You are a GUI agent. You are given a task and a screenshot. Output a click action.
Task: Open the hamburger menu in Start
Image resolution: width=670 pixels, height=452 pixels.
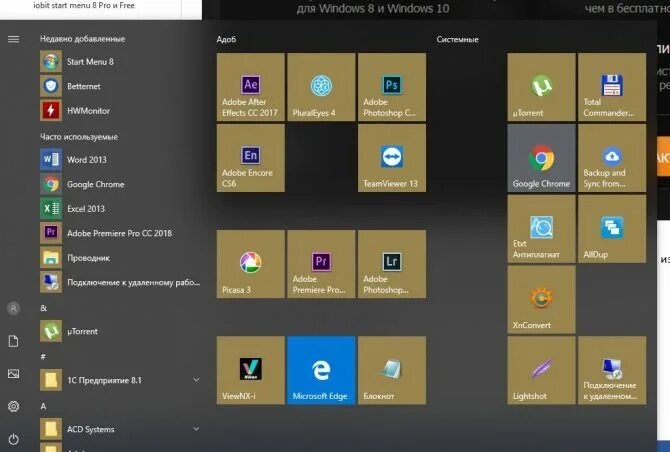[13, 39]
